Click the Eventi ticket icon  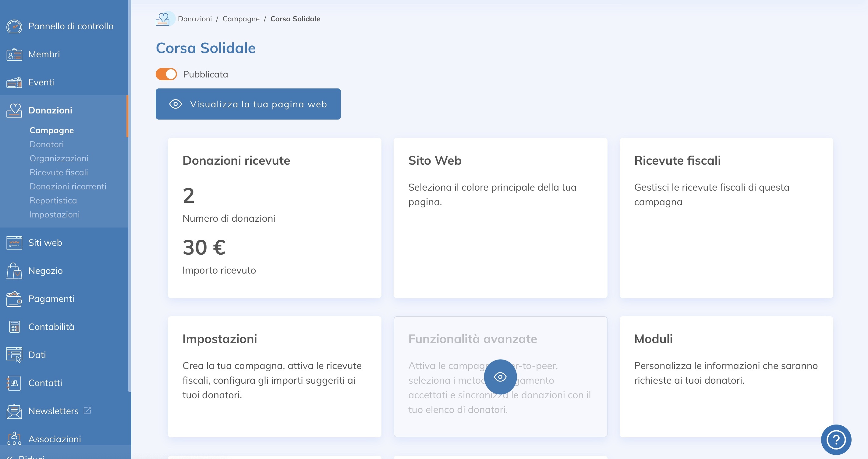click(14, 82)
